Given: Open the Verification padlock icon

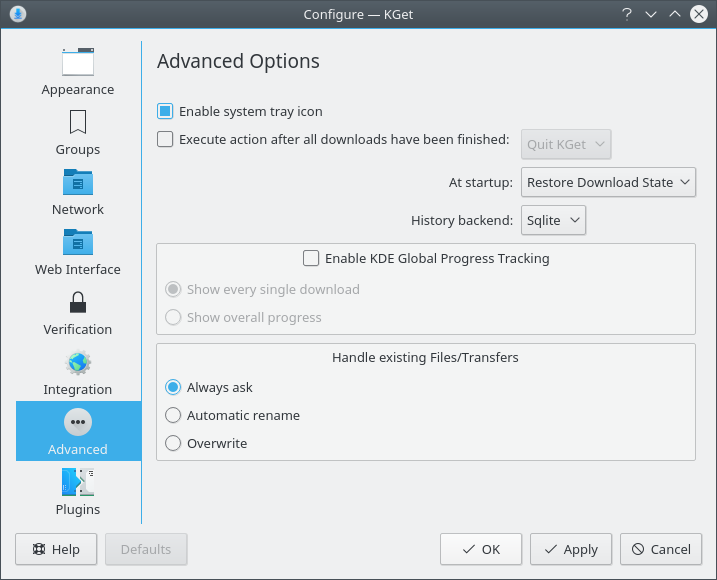Looking at the screenshot, I should tap(78, 303).
